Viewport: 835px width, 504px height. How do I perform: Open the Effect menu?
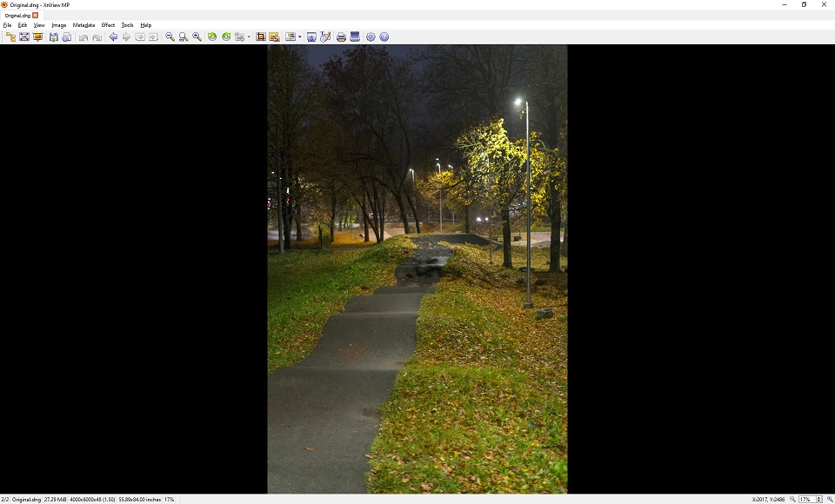pyautogui.click(x=108, y=25)
